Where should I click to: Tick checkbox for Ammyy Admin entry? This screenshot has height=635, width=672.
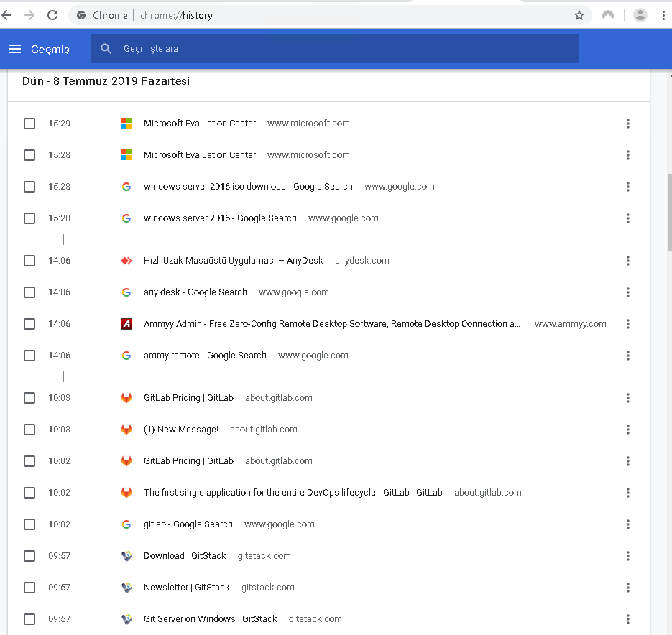click(x=29, y=324)
